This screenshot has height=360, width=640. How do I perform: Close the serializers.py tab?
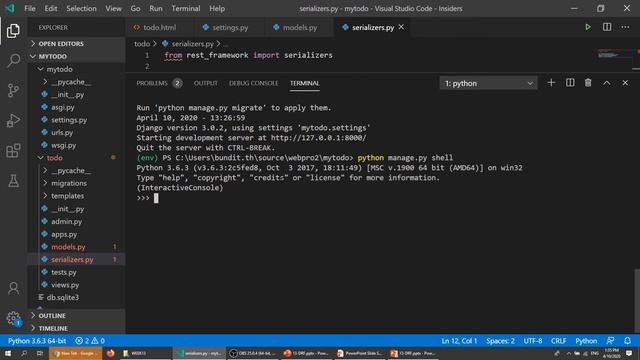401,27
